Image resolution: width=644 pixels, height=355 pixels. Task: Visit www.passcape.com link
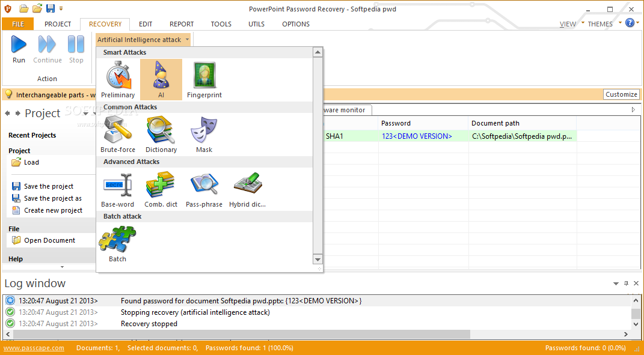pyautogui.click(x=34, y=348)
